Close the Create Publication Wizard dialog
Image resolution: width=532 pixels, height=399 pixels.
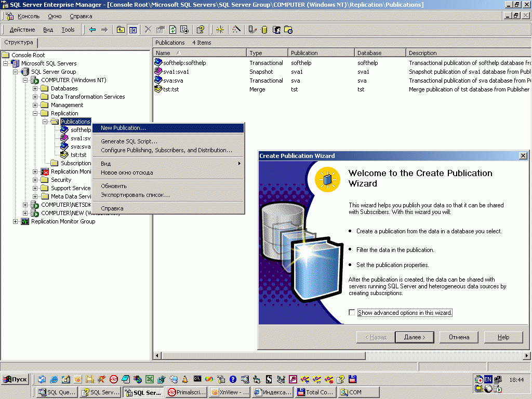[x=523, y=156]
